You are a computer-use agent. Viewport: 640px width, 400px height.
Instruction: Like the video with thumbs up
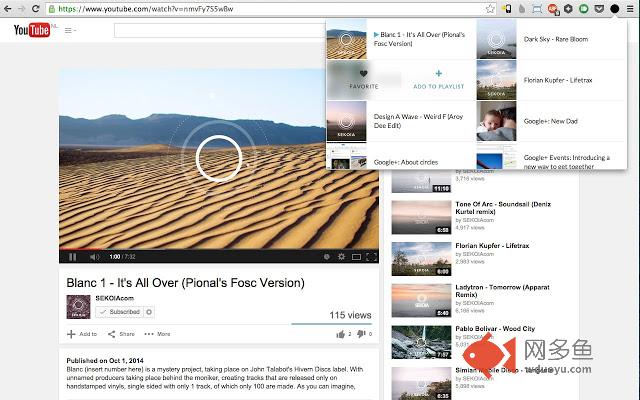343,334
